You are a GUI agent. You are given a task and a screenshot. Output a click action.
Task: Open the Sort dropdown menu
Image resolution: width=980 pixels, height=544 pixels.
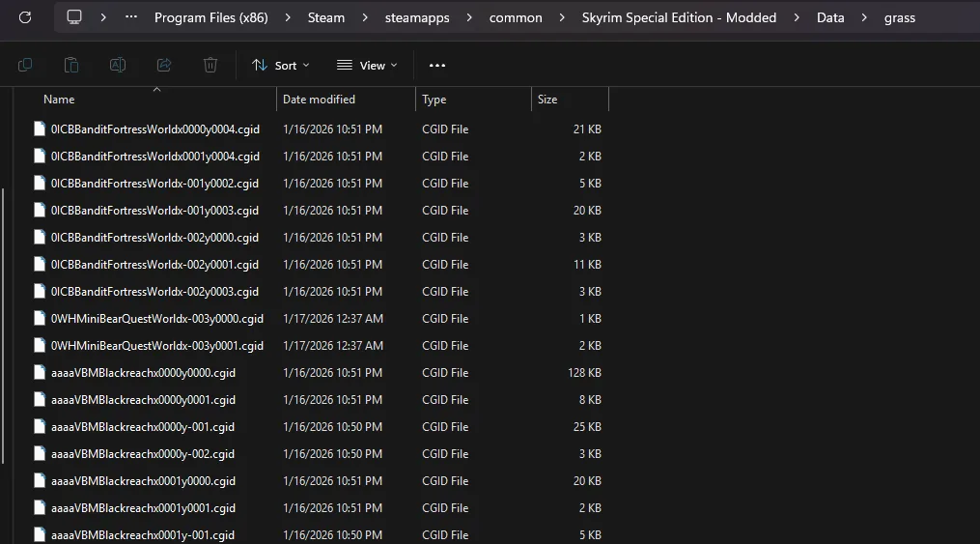[281, 65]
